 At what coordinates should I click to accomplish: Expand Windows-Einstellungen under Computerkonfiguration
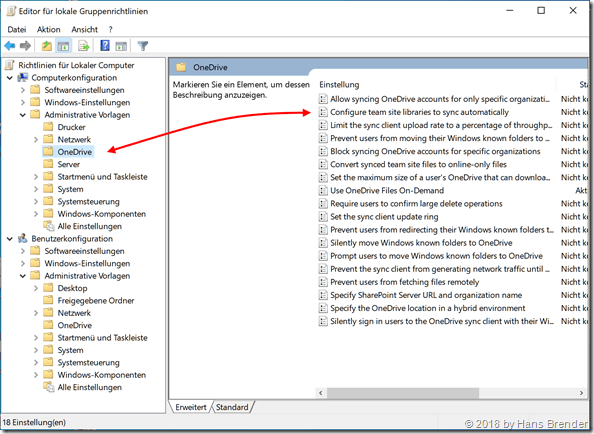point(23,102)
